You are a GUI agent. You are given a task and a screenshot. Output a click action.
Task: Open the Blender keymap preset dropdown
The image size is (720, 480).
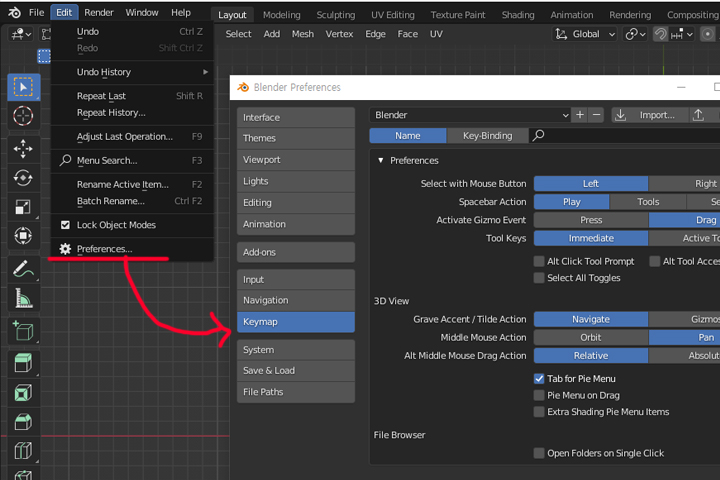pos(470,115)
